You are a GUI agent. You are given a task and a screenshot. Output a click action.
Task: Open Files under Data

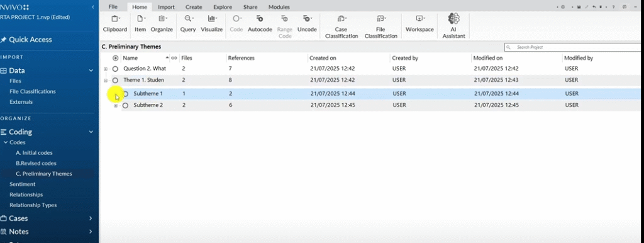pos(16,81)
